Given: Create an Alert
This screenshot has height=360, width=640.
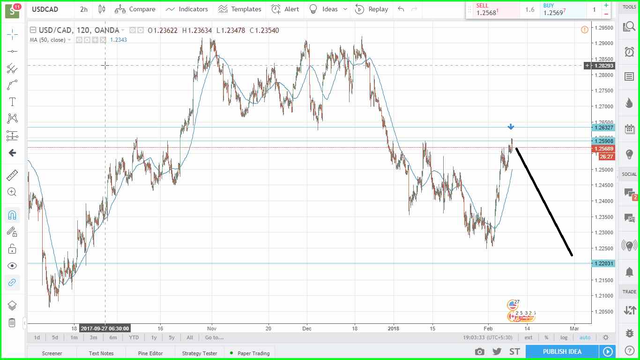Looking at the screenshot, I should 285,9.
